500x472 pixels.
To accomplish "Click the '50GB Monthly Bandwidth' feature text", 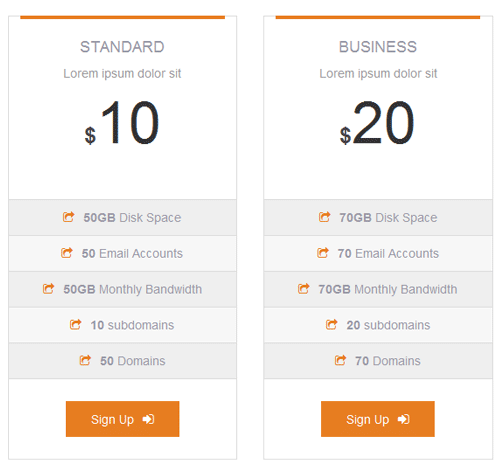I will point(133,289).
